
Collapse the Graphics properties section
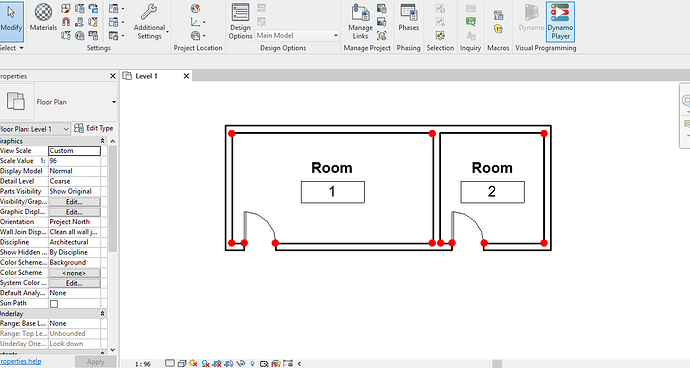pos(103,141)
